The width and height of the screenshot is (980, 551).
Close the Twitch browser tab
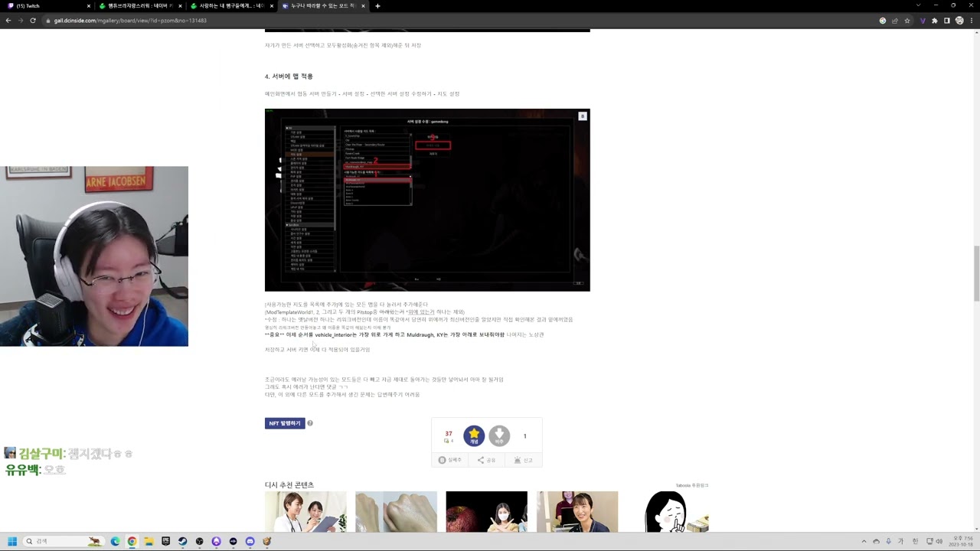(x=89, y=6)
